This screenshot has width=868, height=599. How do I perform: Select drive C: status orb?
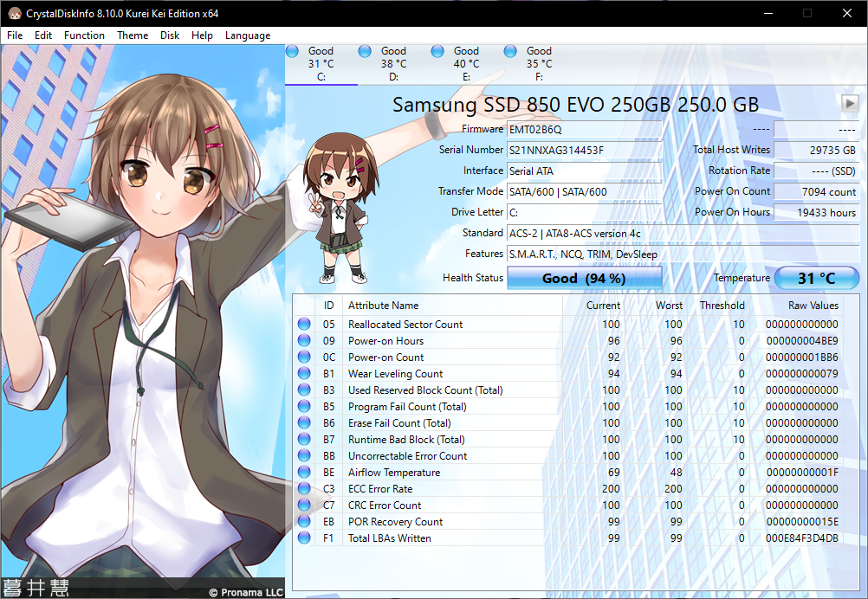(x=292, y=51)
